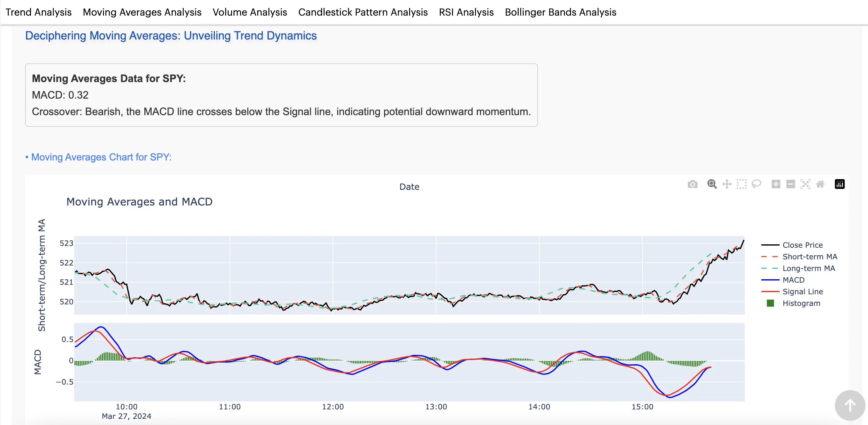Viewport: 868px width, 425px height.
Task: Toggle Short-term MA trace in legend
Action: coord(799,257)
